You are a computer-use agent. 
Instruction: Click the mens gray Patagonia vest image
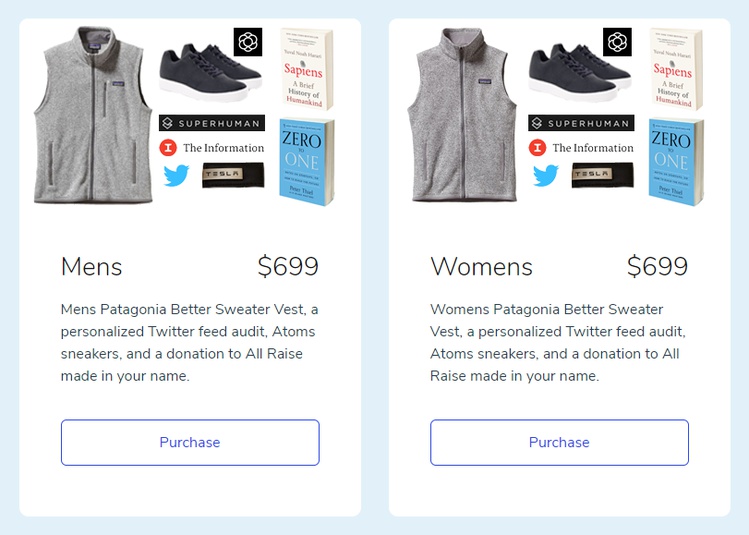pyautogui.click(x=93, y=115)
